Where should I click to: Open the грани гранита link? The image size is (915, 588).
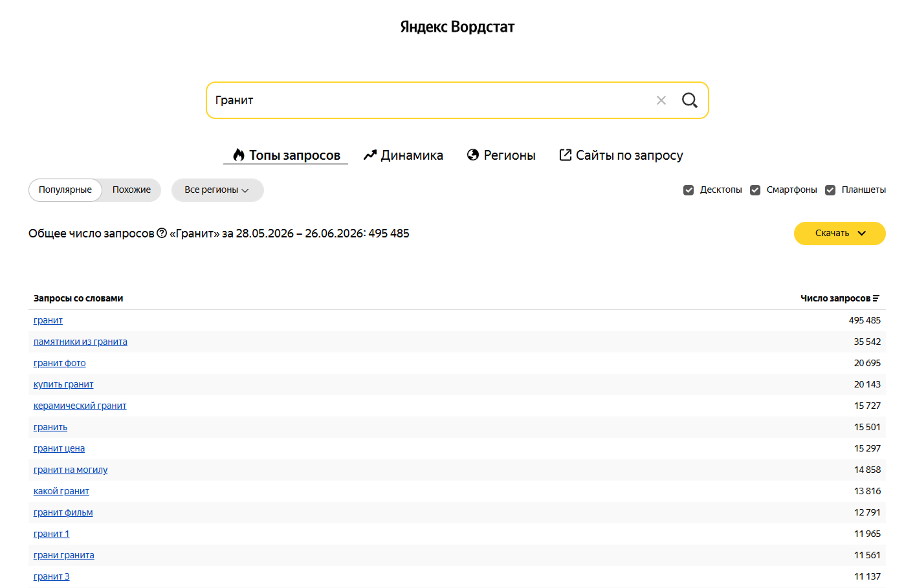point(64,555)
